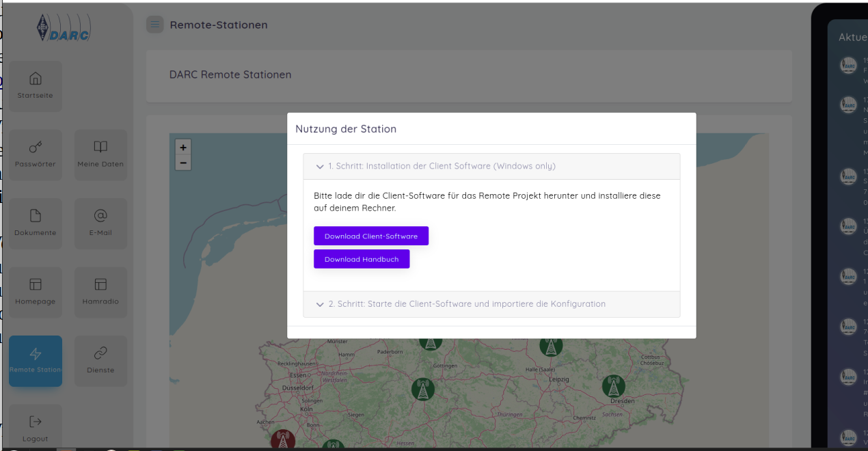Click the Logout tile
The image size is (868, 451).
[36, 429]
